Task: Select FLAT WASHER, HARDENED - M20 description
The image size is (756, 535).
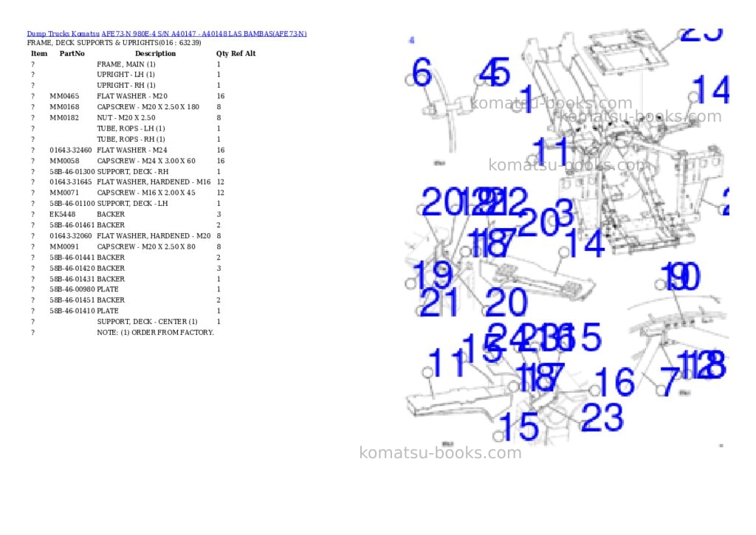Action: (154, 236)
